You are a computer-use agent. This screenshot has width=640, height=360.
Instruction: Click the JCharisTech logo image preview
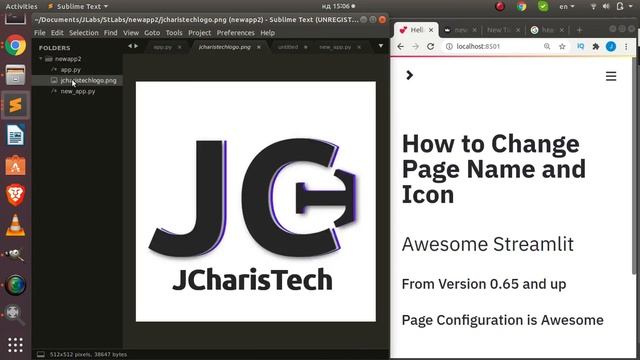coord(256,202)
